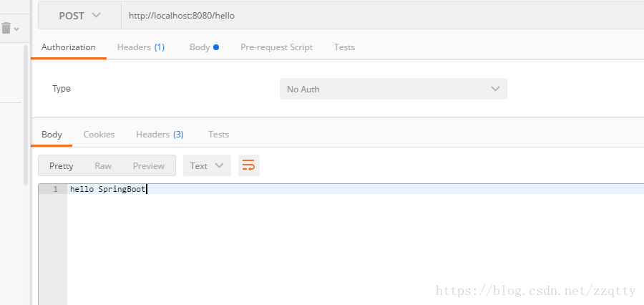Open the POST method dropdown

tap(79, 16)
